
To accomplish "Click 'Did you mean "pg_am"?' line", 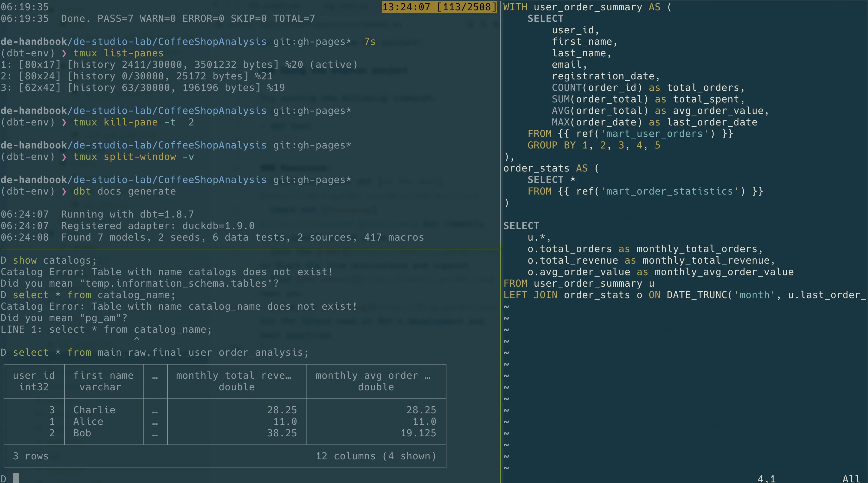I will [64, 318].
